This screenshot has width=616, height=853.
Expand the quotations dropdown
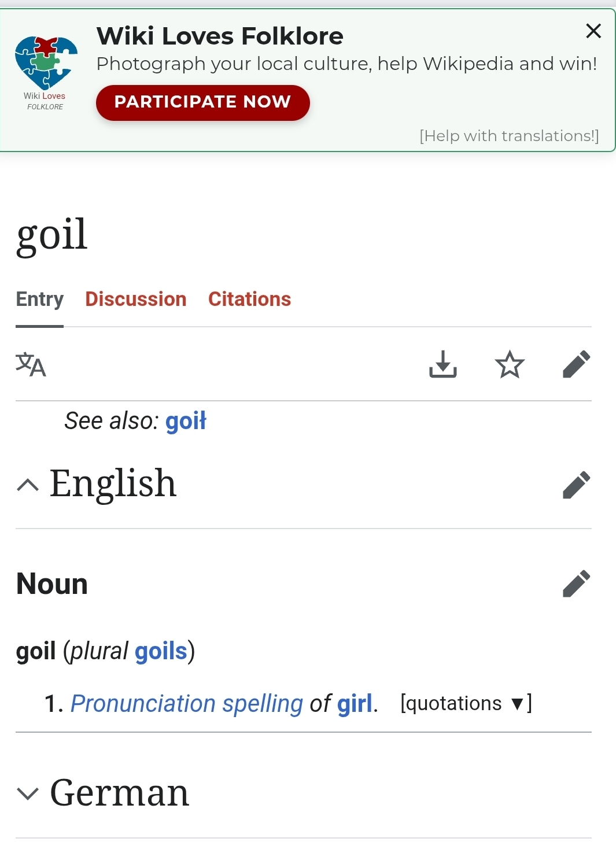point(466,703)
